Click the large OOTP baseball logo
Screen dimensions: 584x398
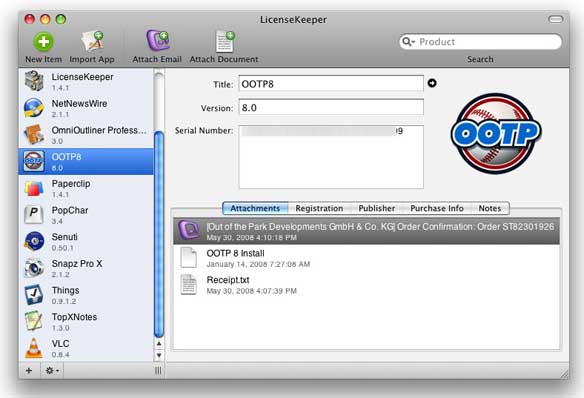coord(496,133)
